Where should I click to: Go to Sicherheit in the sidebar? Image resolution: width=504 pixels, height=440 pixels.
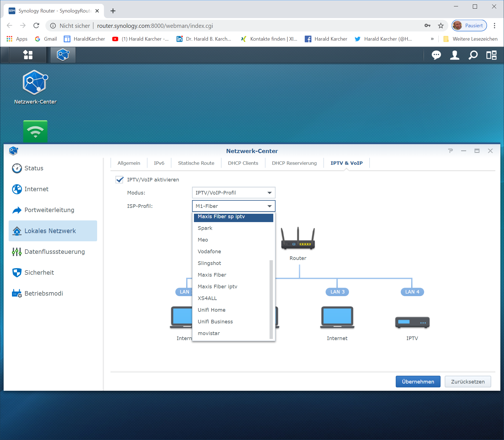(x=39, y=272)
